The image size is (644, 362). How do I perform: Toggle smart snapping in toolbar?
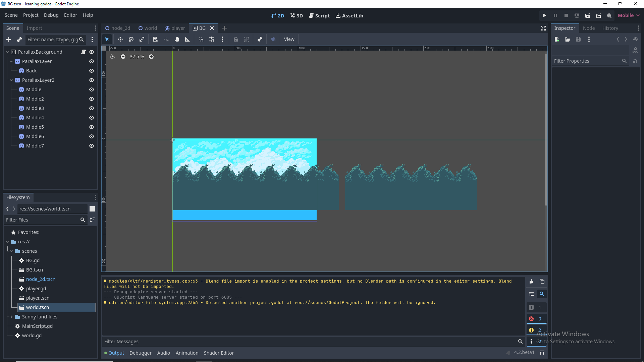point(201,39)
